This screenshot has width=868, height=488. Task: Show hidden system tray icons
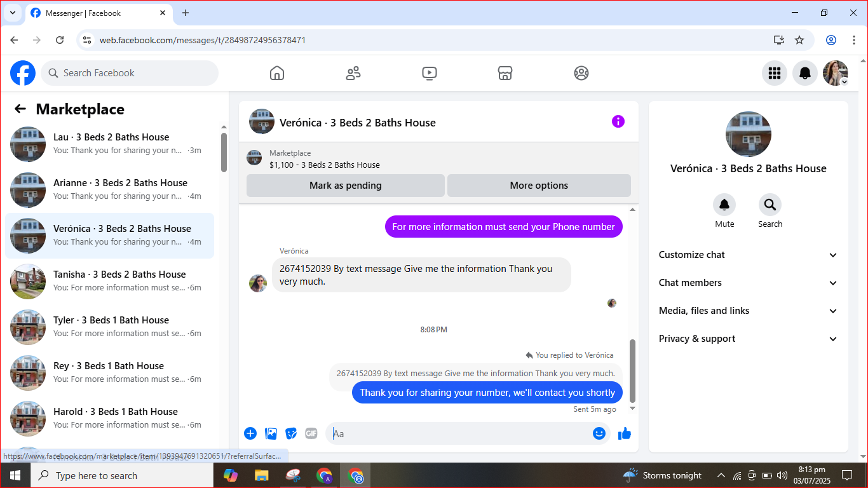point(721,475)
